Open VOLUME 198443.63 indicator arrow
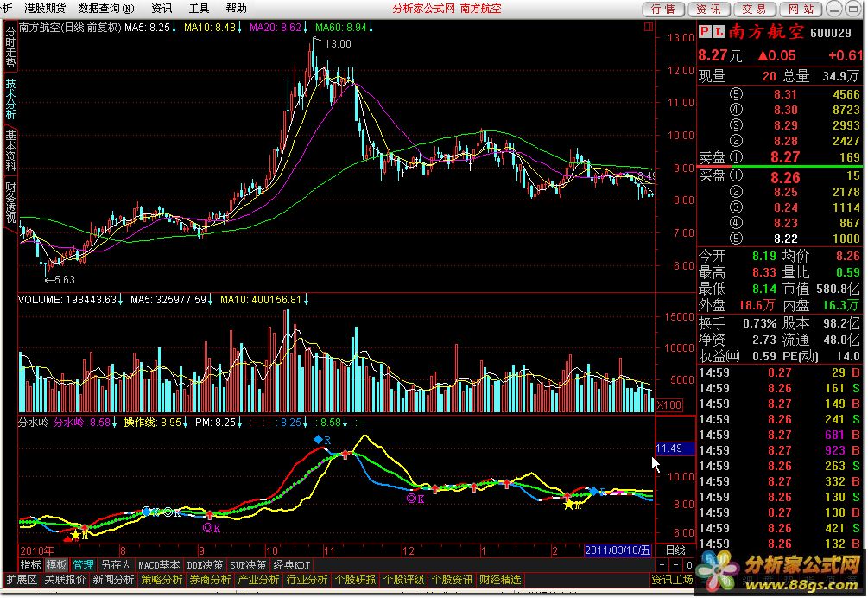This screenshot has width=868, height=598. click(x=120, y=300)
